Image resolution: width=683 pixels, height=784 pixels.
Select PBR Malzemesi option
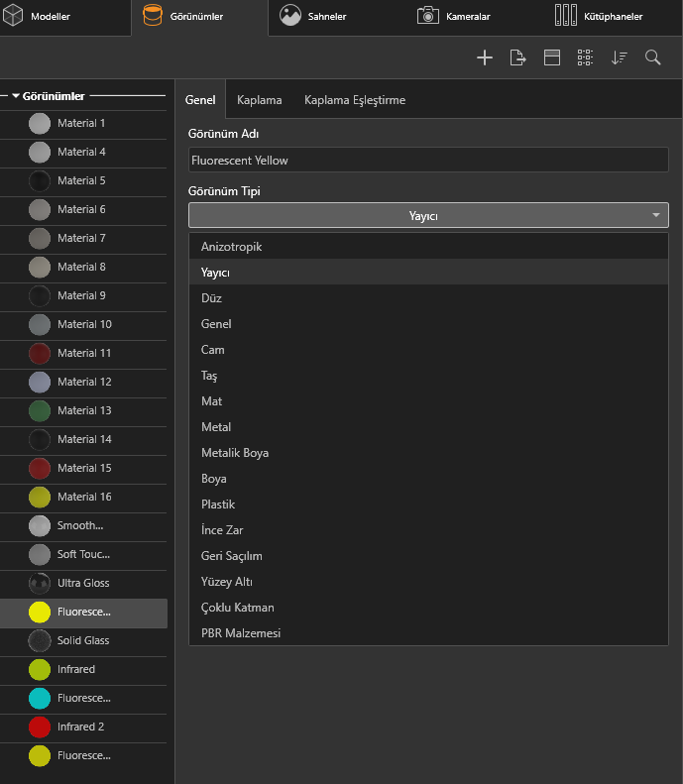coord(241,633)
